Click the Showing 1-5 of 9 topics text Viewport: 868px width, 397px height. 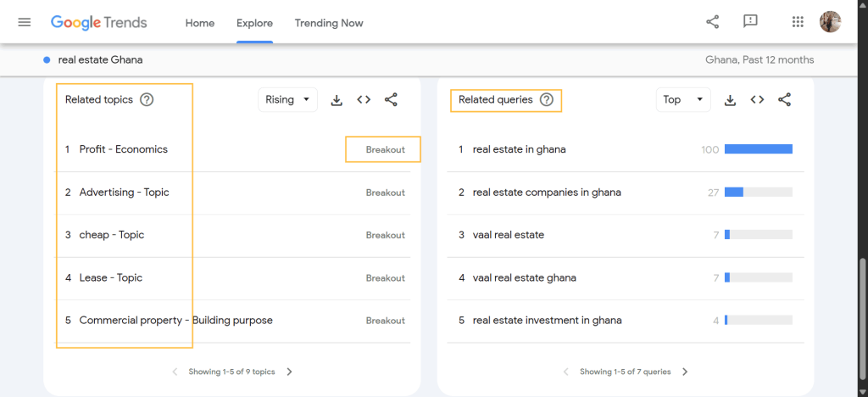click(x=232, y=372)
